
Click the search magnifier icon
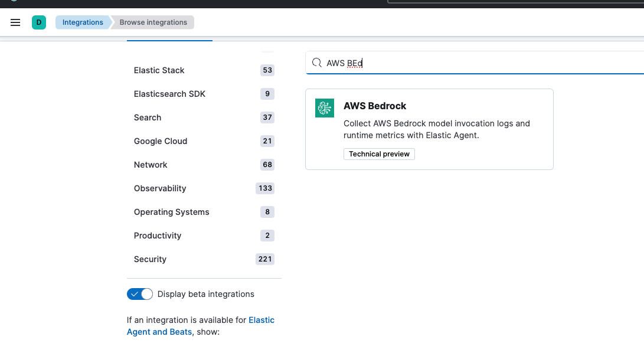(316, 63)
